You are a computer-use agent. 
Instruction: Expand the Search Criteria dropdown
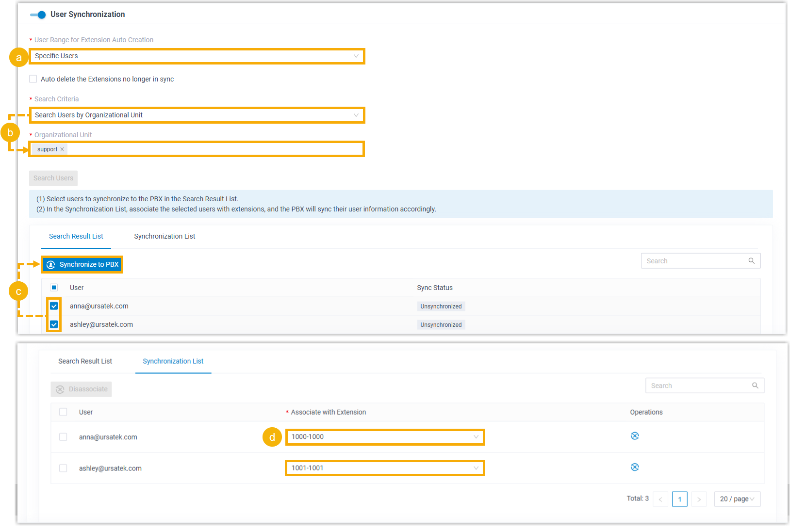point(197,115)
